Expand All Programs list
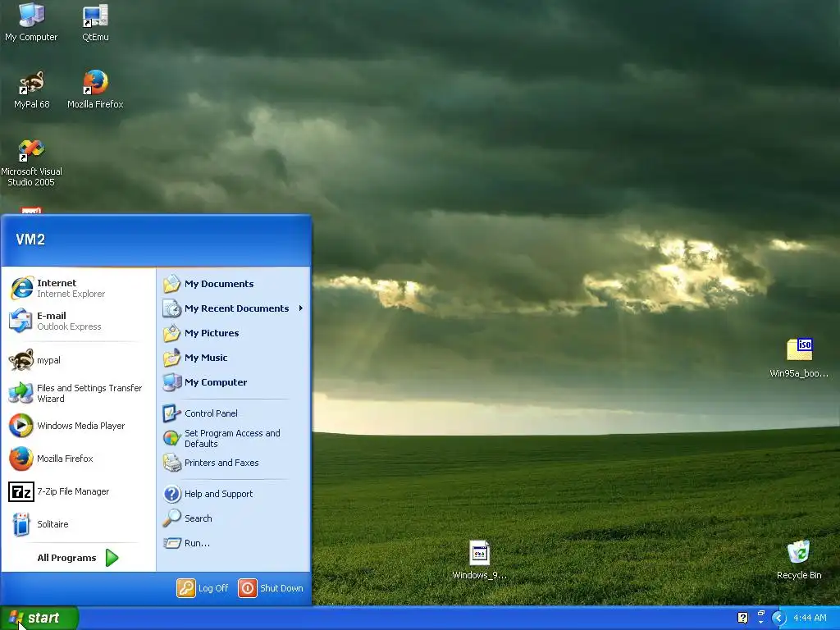Viewport: 840px width, 630px height. point(78,558)
